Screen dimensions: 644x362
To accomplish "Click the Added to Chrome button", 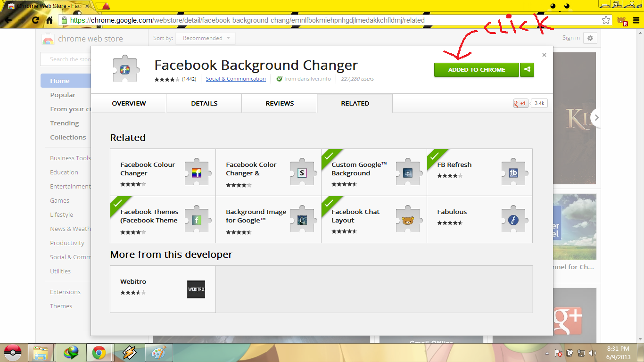I will 476,70.
